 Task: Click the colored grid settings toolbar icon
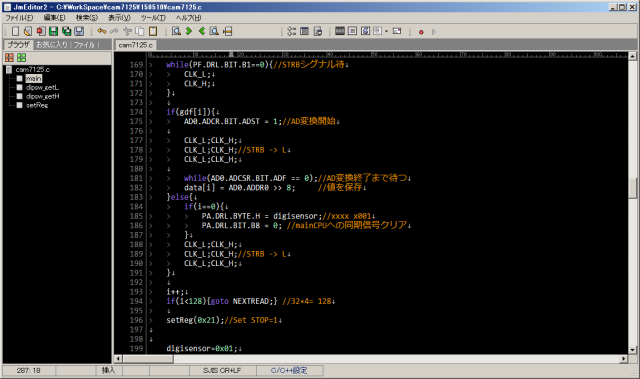click(352, 31)
